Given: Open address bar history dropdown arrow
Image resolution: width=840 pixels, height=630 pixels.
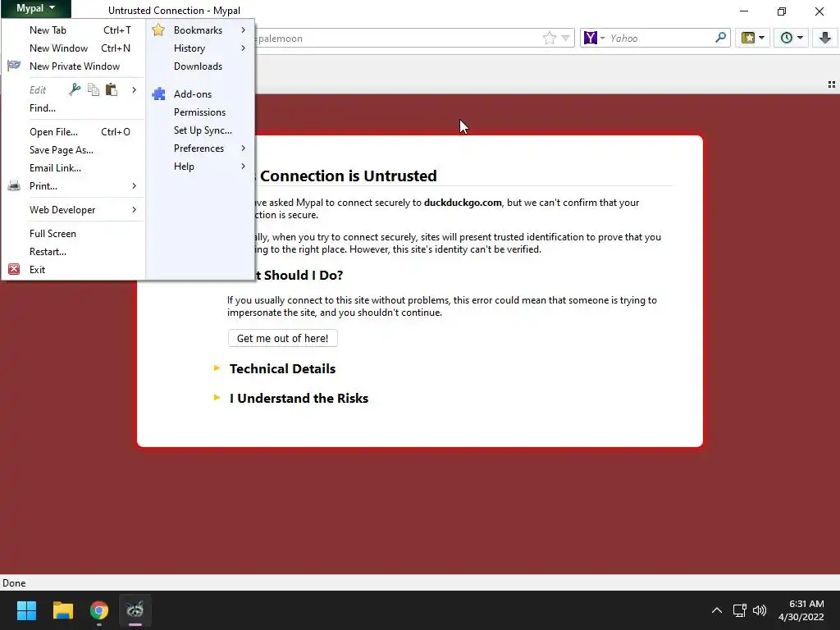Looking at the screenshot, I should [x=565, y=38].
